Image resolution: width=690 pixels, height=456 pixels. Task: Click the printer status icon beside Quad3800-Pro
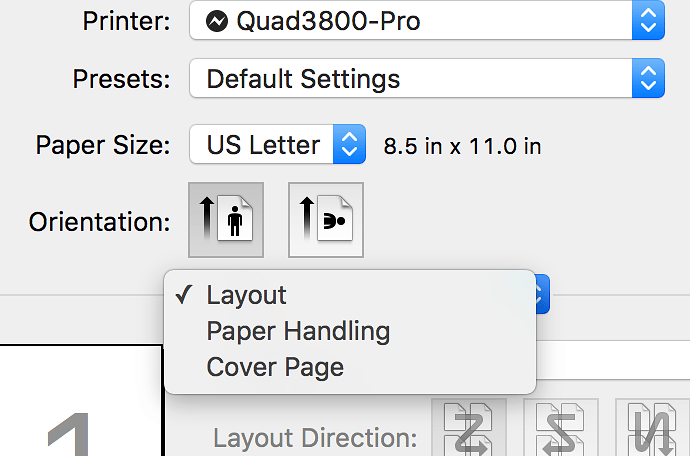point(216,22)
